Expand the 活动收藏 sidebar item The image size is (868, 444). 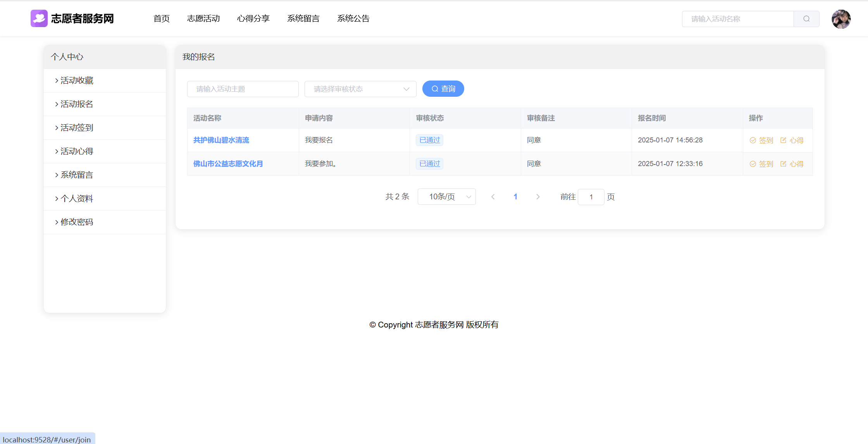click(77, 81)
